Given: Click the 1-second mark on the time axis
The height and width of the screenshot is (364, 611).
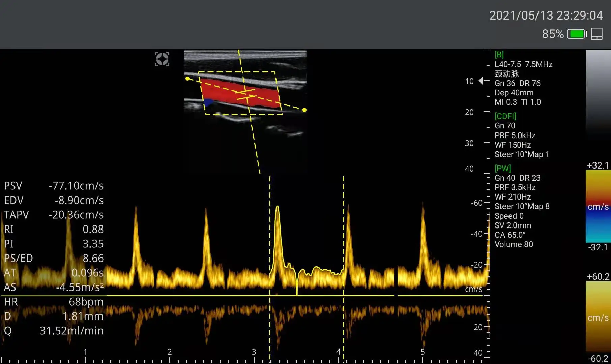Looking at the screenshot, I should tap(85, 352).
